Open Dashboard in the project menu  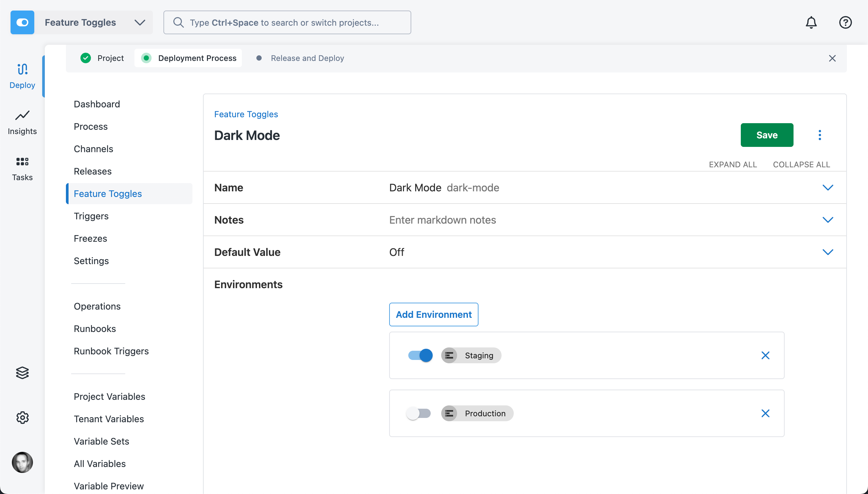(x=97, y=104)
